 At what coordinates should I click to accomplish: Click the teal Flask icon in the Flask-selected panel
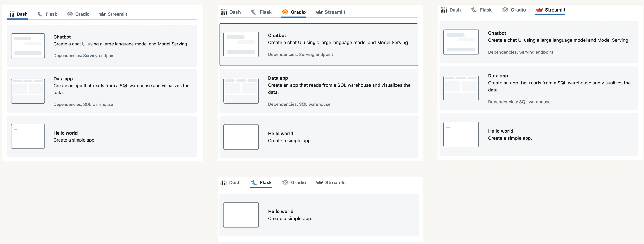pos(254,183)
